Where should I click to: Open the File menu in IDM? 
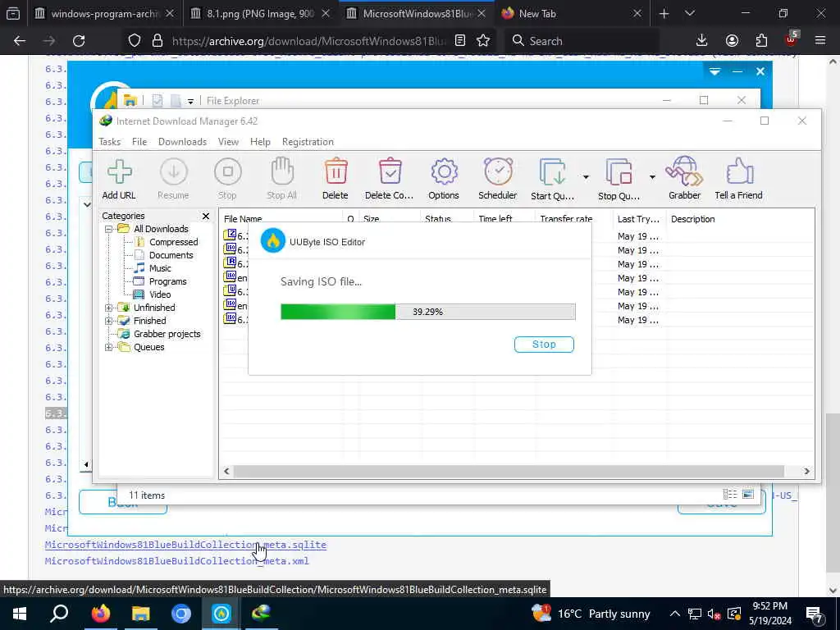[x=139, y=142]
